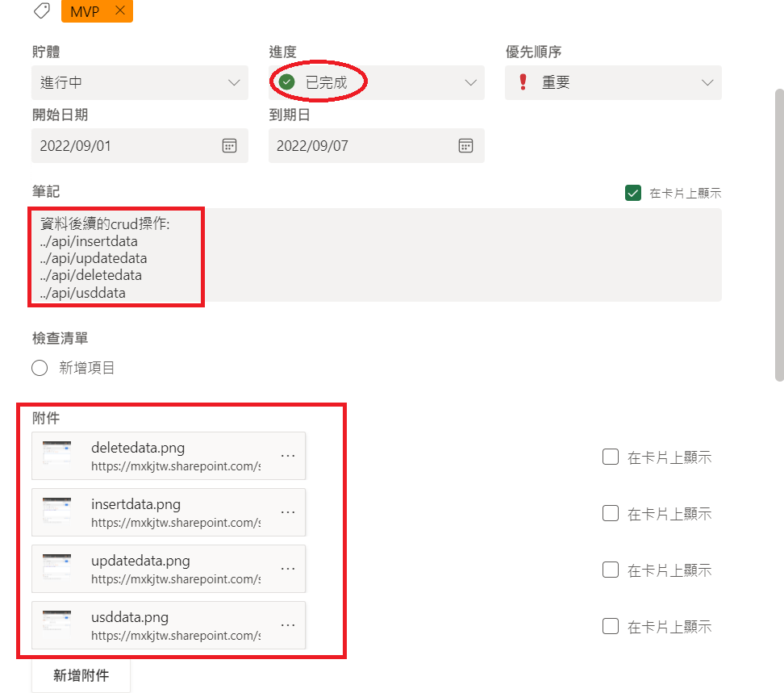Screen dimensions: 784x693
Task: Open more options for usddata.png
Action: click(x=288, y=625)
